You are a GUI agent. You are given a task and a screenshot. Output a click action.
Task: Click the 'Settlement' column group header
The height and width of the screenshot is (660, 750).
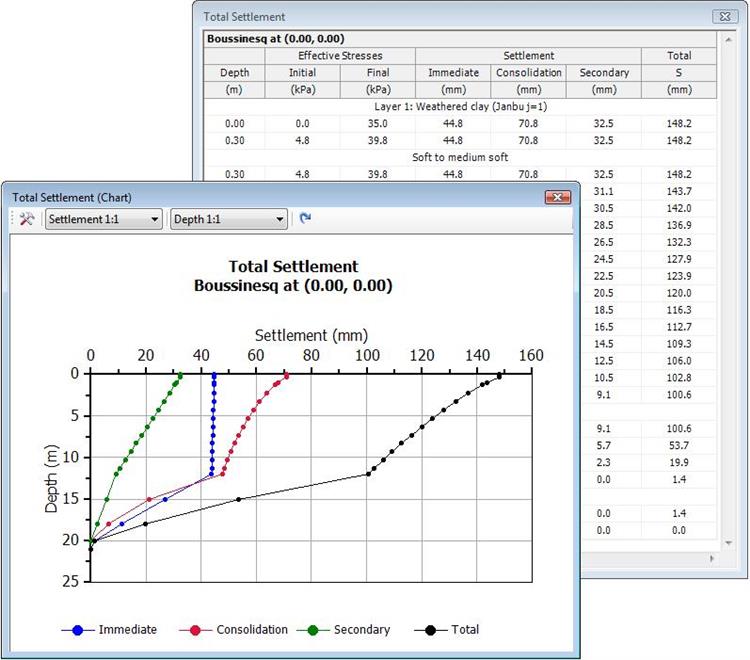[x=529, y=55]
